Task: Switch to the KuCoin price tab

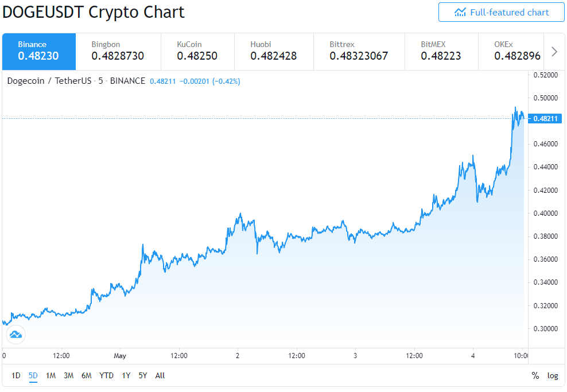Action: (198, 52)
